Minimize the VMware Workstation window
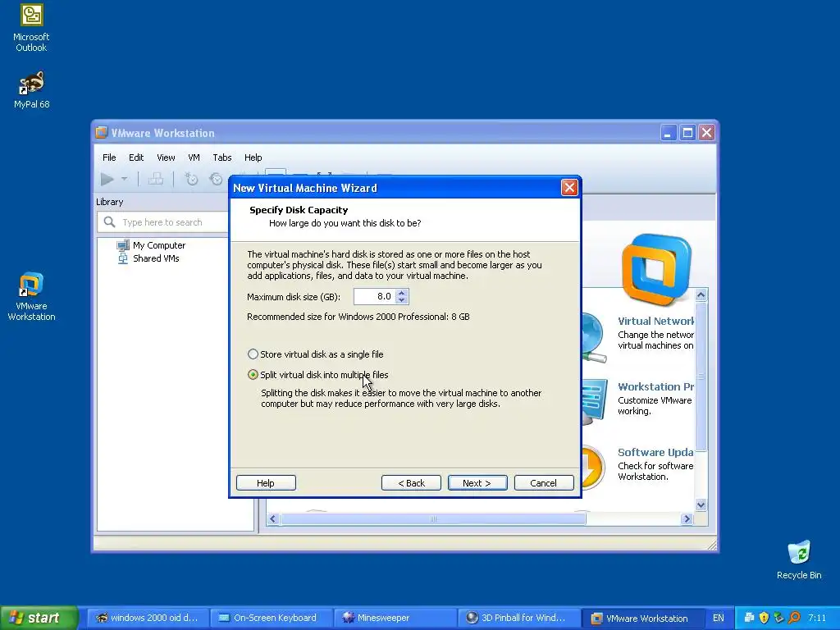Screen dimensions: 840x630 click(x=668, y=132)
